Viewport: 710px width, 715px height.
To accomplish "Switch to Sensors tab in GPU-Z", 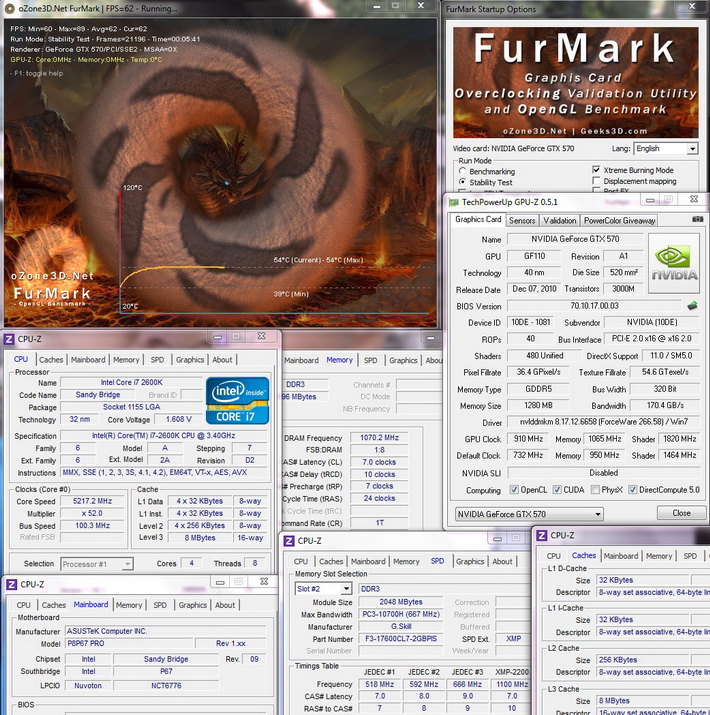I will tap(522, 221).
